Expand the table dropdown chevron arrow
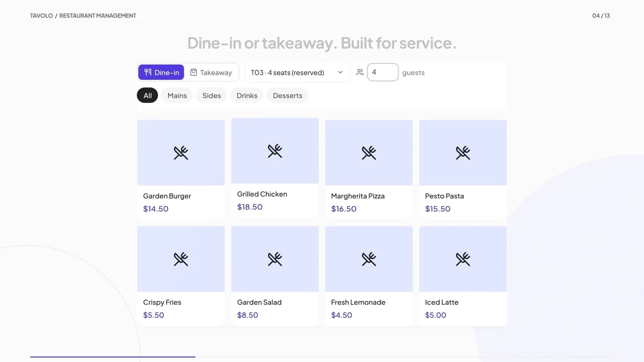 point(340,72)
